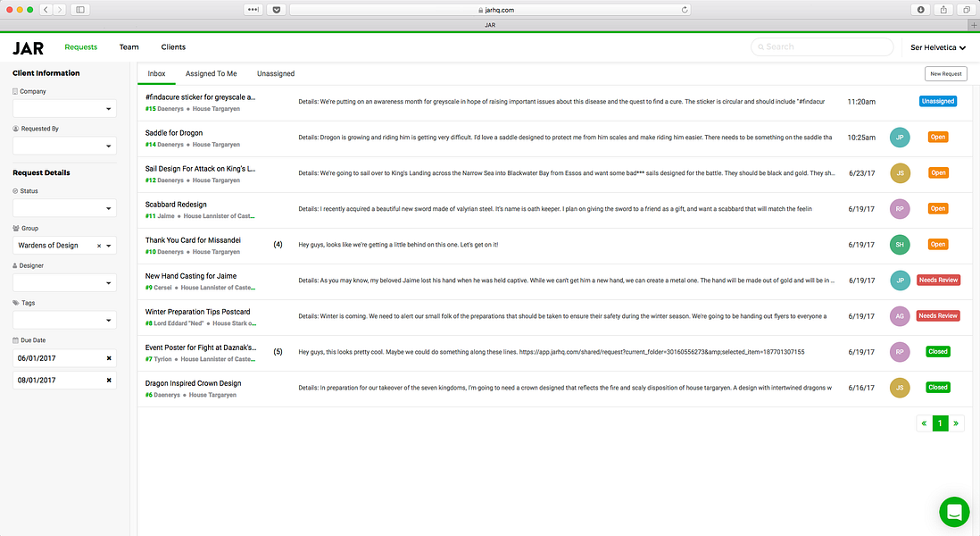Go to the next page arrow
The height and width of the screenshot is (536, 980).
956,423
